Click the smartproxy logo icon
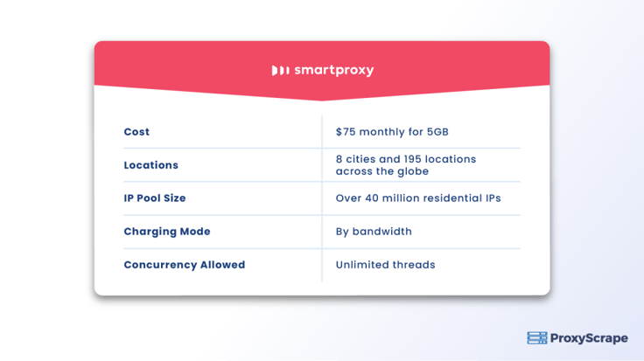Screen dimensions: 644x361 coord(280,70)
